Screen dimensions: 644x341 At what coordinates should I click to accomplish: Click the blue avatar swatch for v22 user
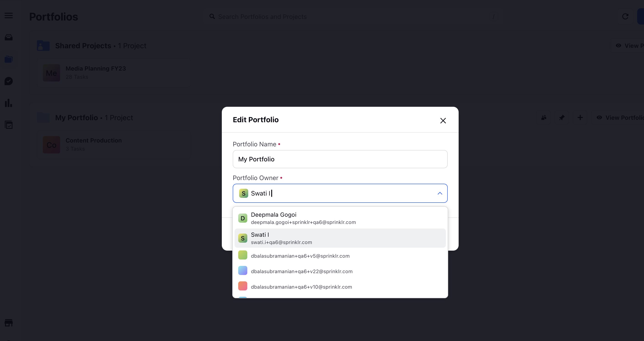[243, 271]
